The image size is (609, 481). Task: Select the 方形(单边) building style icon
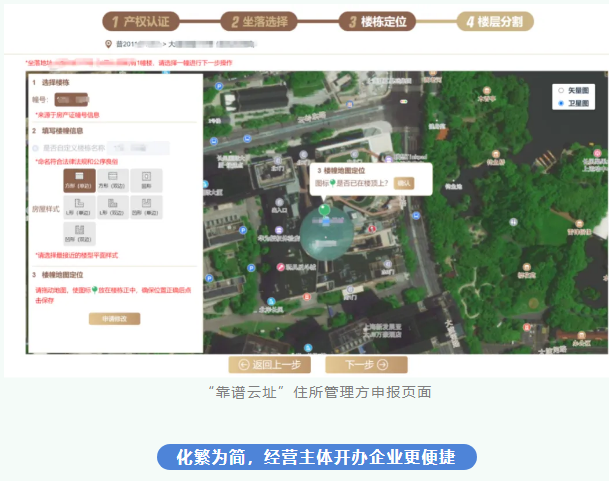pyautogui.click(x=79, y=180)
